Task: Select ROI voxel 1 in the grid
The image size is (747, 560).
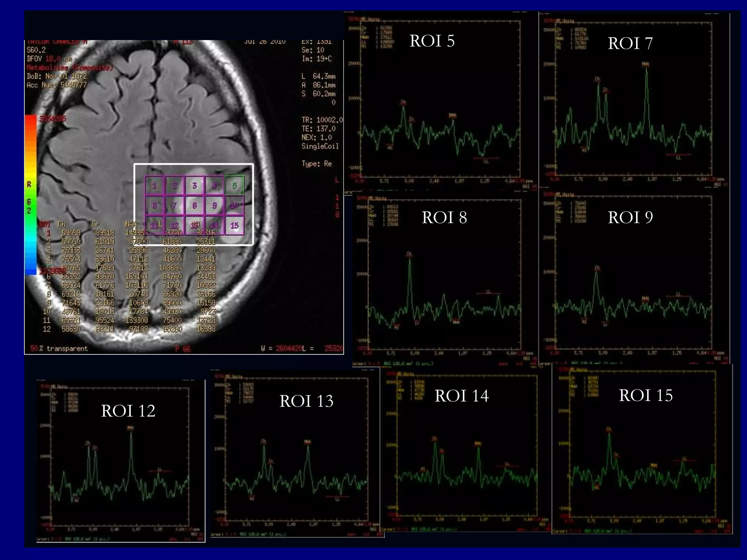Action: coord(155,185)
